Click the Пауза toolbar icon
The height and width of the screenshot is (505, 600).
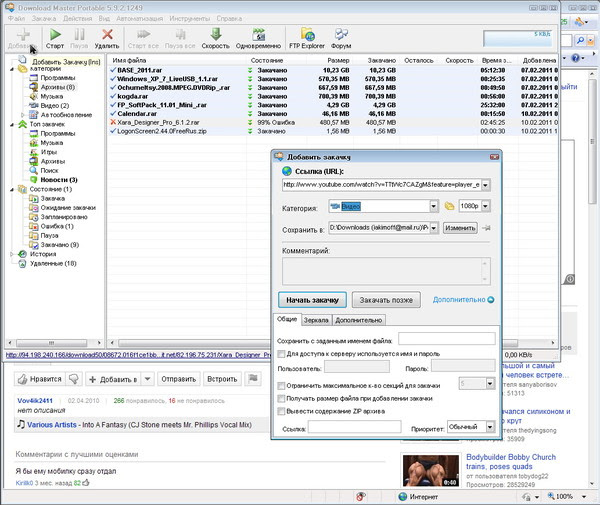pos(79,34)
